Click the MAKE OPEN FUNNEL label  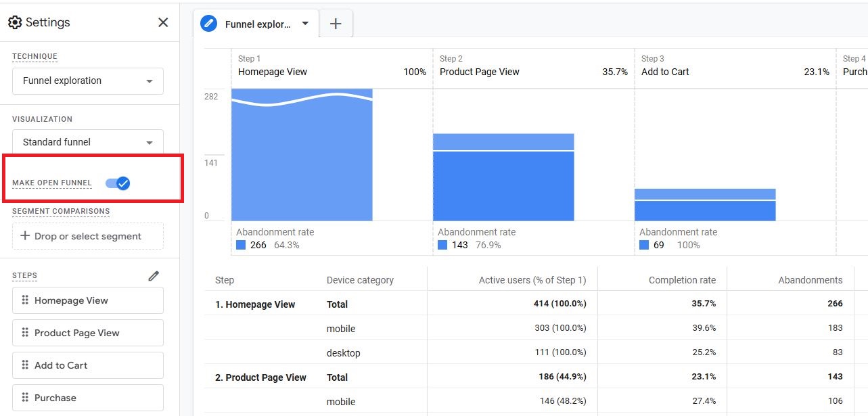coord(52,183)
